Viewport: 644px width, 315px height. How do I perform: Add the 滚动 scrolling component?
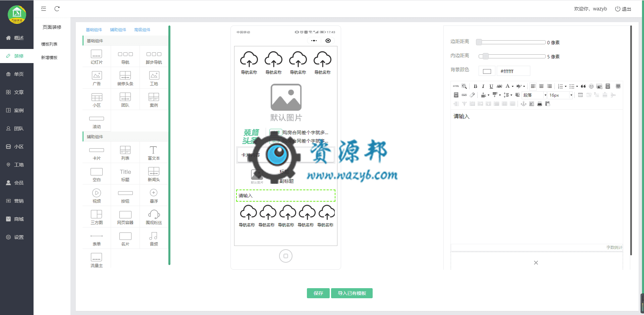coord(97,121)
